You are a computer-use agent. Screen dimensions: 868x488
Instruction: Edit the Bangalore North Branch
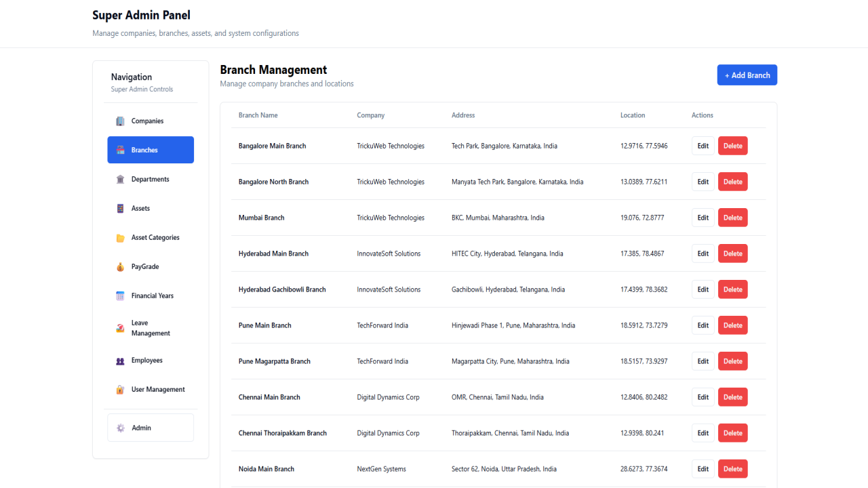[703, 182]
